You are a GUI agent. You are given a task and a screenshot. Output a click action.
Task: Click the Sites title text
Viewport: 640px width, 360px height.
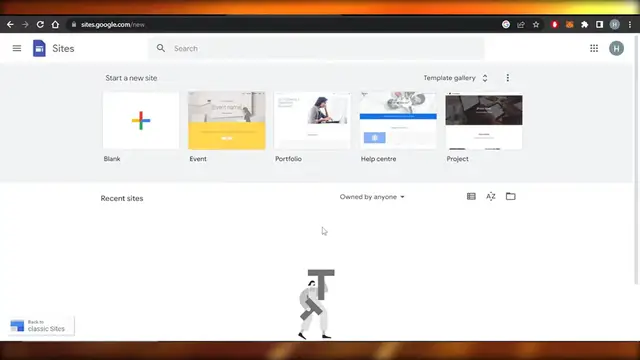point(63,49)
